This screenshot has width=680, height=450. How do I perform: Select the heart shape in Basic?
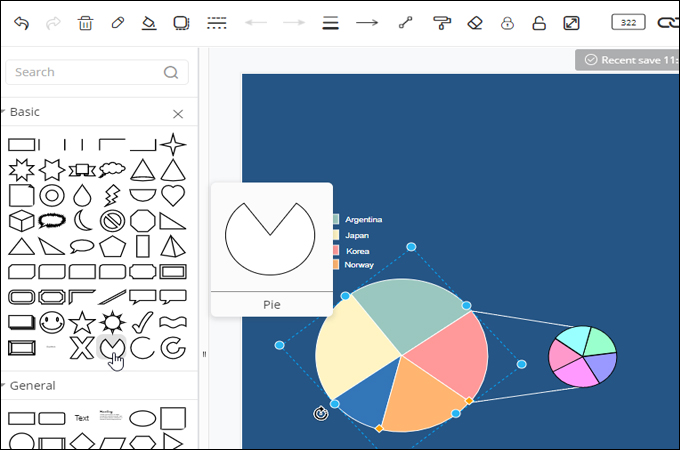[x=173, y=195]
